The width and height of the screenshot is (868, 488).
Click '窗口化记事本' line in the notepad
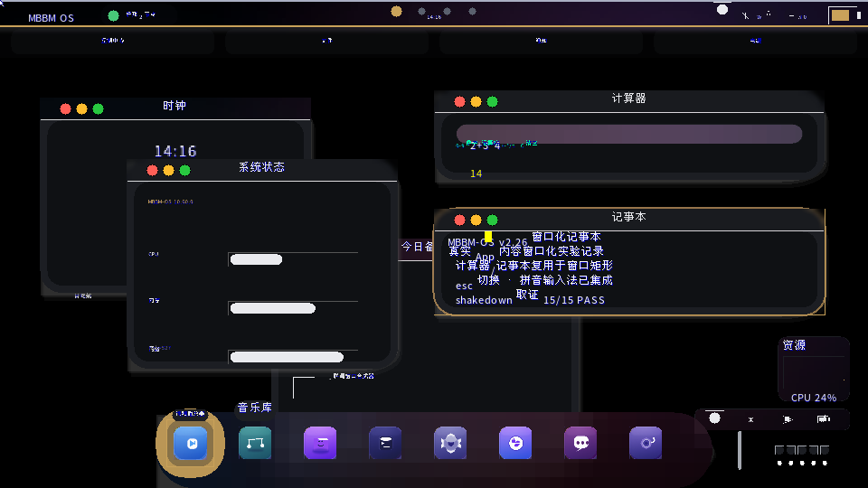(566, 237)
